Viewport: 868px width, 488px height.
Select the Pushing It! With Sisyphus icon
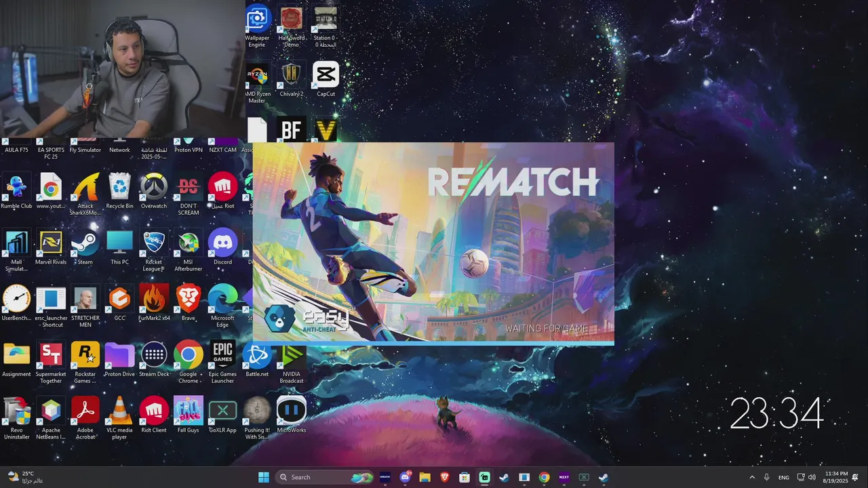pos(257,420)
